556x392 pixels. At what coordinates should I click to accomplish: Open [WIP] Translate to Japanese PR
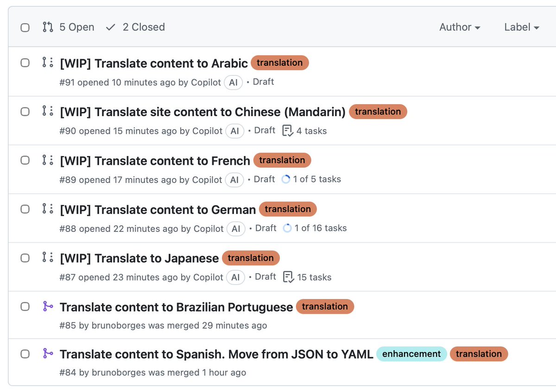(139, 258)
